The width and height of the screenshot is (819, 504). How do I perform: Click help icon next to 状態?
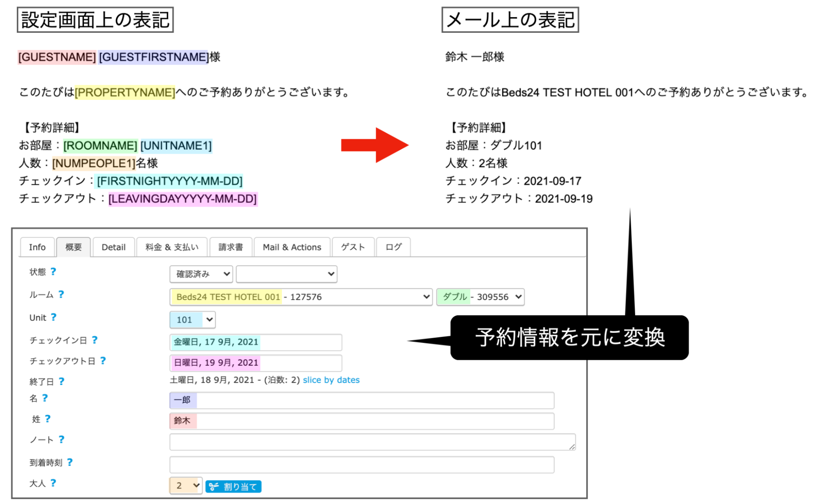coord(53,271)
